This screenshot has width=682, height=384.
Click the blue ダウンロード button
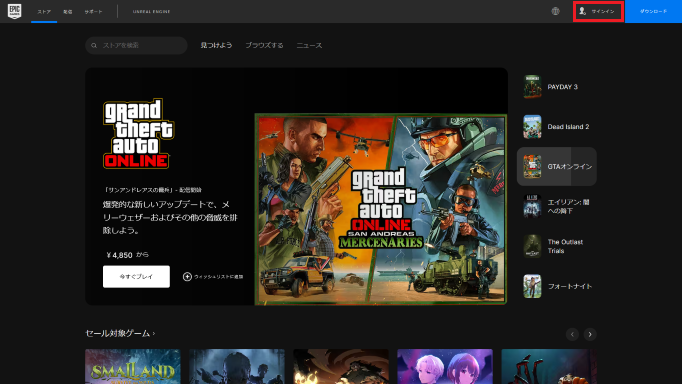tap(653, 11)
